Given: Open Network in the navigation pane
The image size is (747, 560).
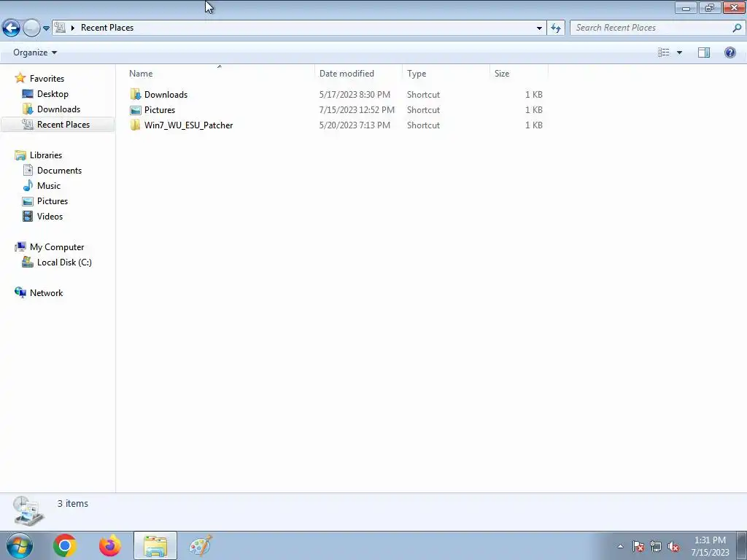Looking at the screenshot, I should click(46, 293).
